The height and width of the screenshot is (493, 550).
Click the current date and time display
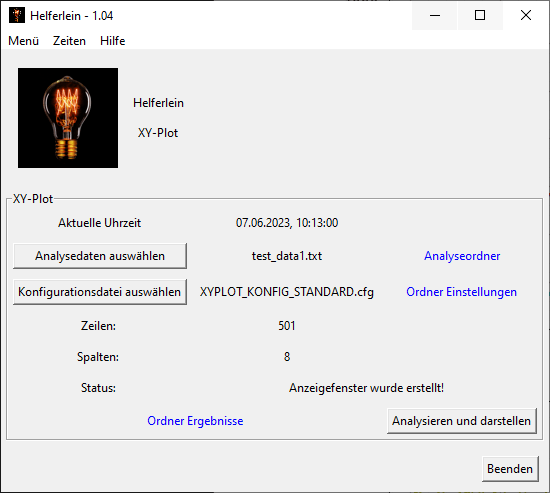point(287,223)
